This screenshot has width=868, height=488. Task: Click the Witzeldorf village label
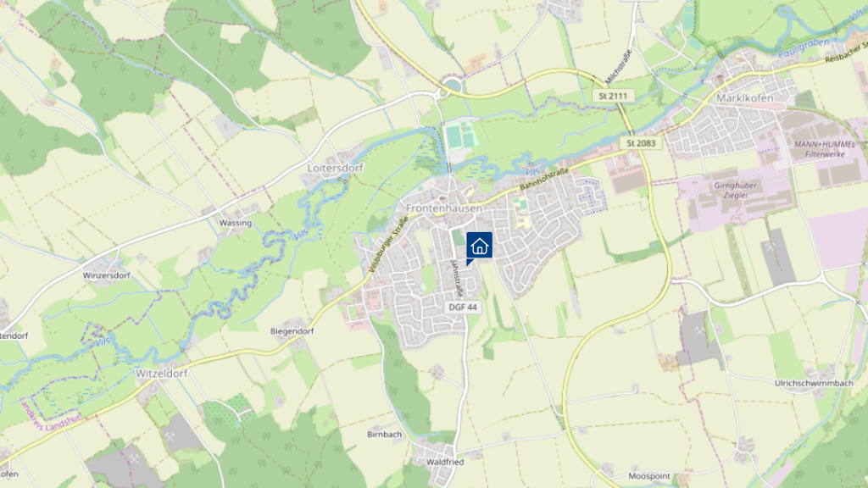point(162,374)
